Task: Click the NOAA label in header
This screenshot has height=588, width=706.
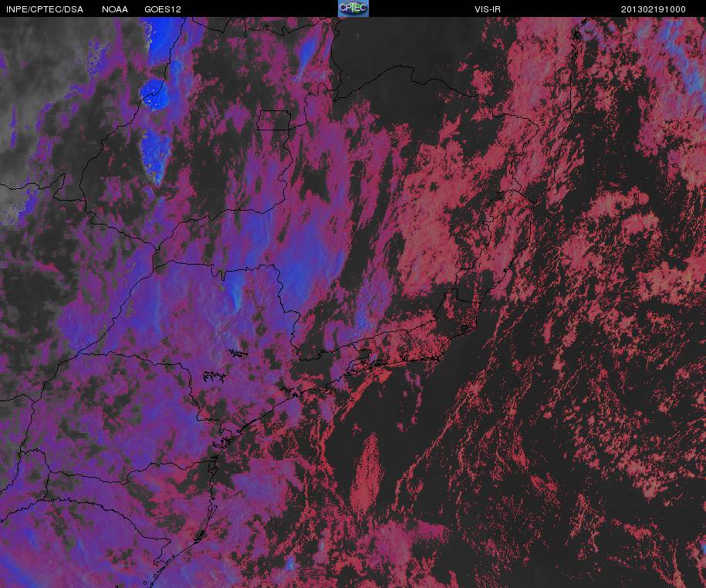Action: (x=115, y=9)
